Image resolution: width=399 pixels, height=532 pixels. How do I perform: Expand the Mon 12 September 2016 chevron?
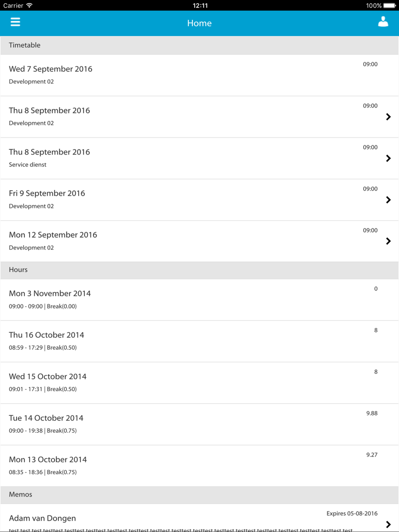pos(388,241)
